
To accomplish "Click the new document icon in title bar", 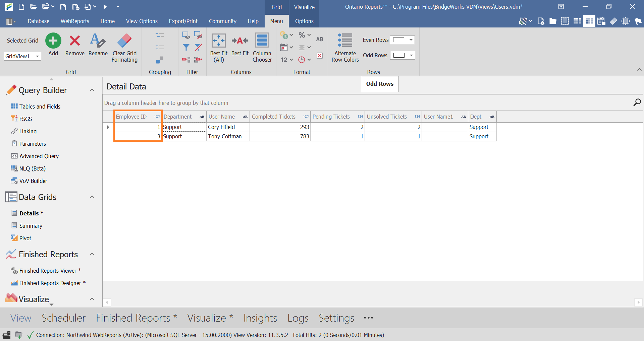I will tap(21, 7).
